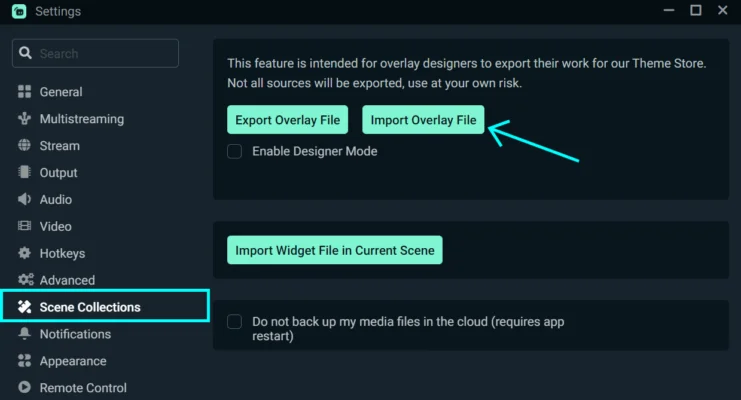Click the General settings grid icon

pos(25,92)
